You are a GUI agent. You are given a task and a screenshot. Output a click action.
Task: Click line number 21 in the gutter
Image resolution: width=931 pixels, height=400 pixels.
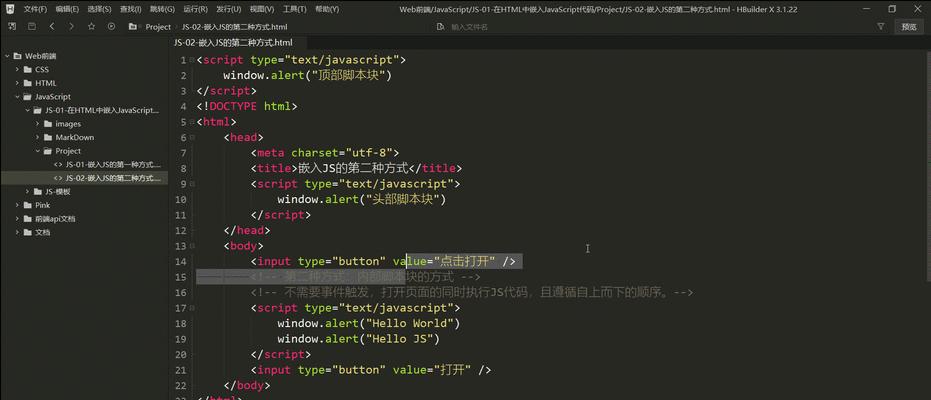click(x=180, y=370)
